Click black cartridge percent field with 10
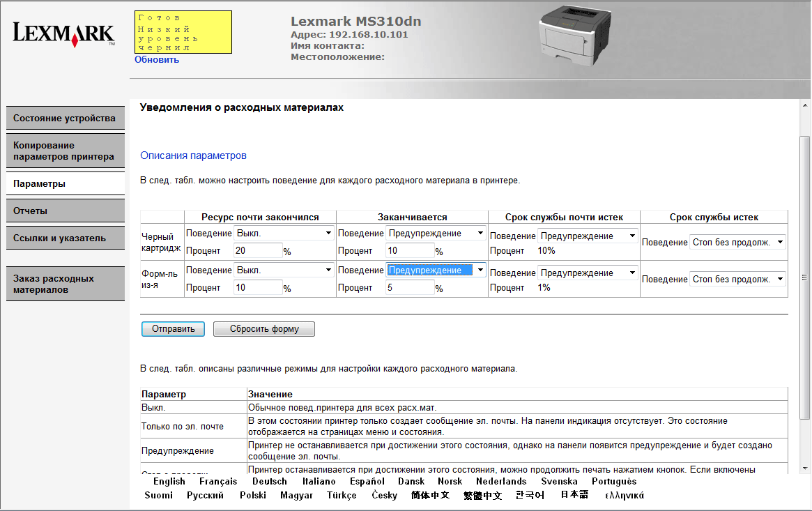The width and height of the screenshot is (812, 511). coord(410,250)
